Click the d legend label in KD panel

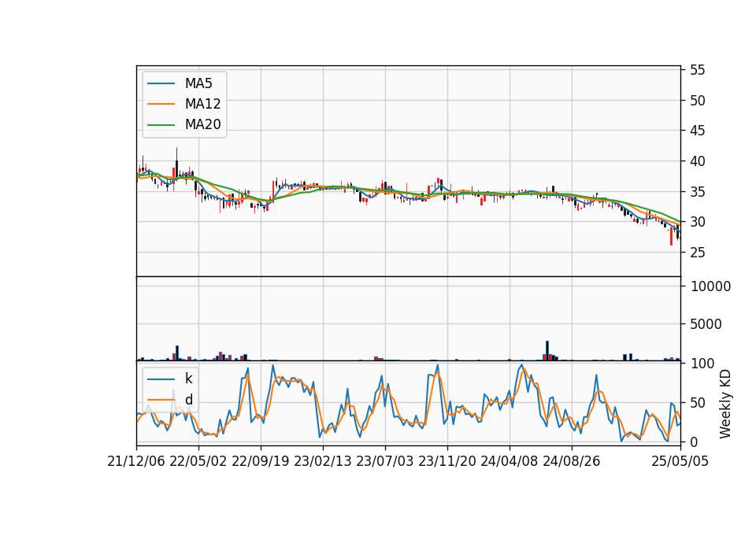188,400
